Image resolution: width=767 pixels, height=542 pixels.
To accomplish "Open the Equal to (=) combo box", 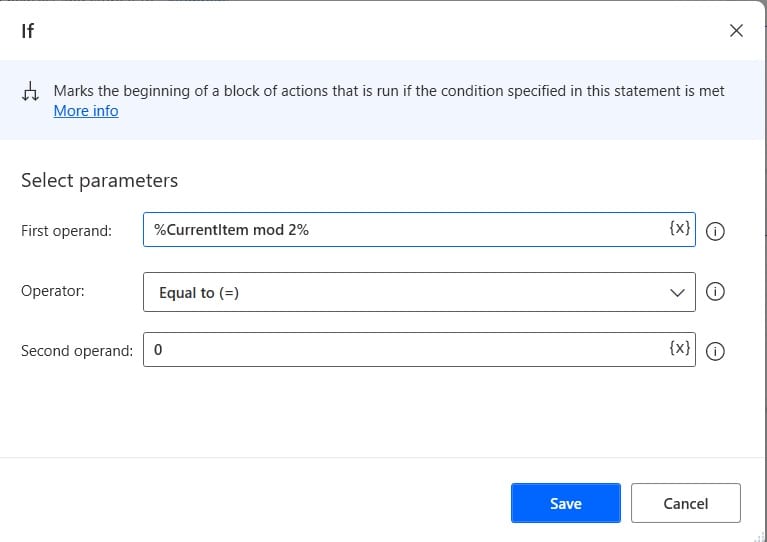I will tap(419, 292).
